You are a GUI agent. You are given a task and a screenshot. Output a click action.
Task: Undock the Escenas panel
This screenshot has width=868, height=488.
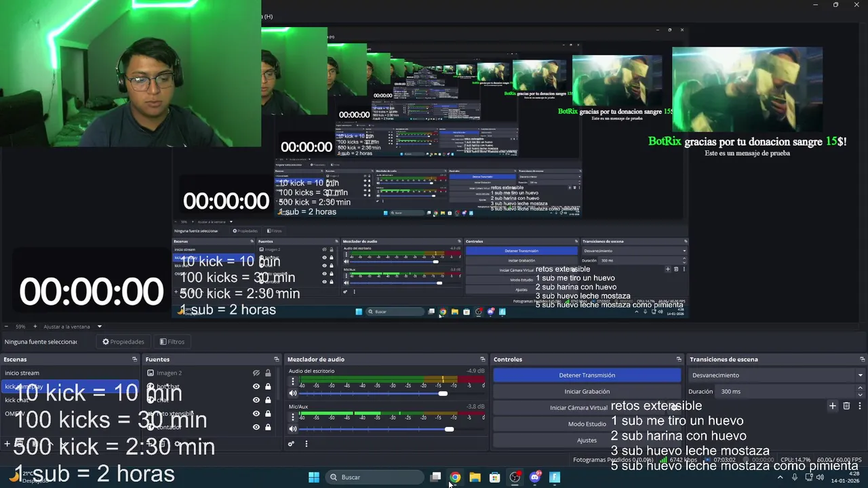tap(134, 359)
